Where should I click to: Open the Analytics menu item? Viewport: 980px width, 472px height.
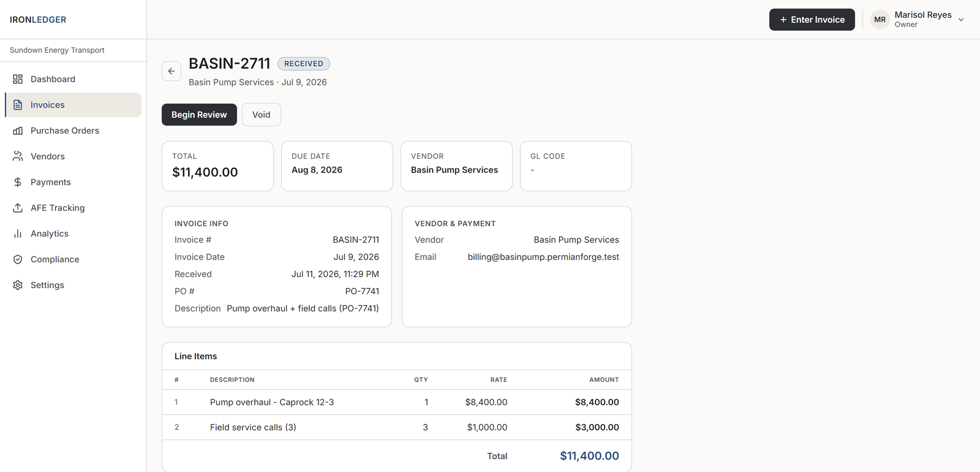73,234
